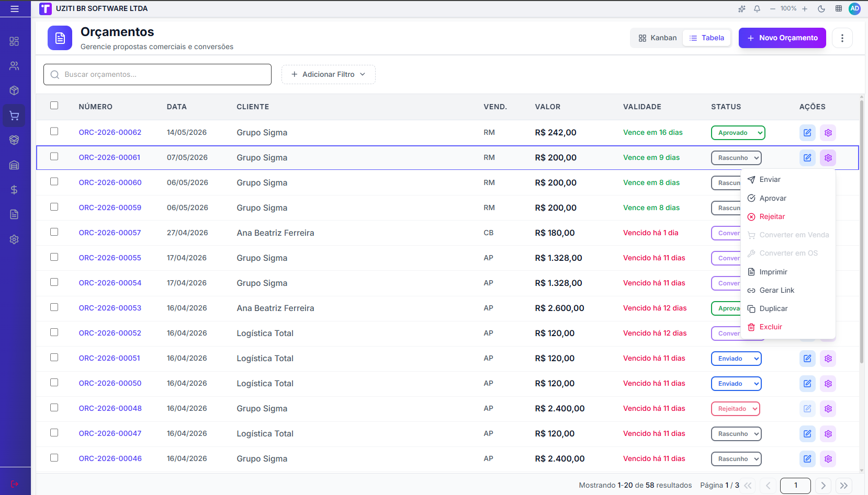Click the shopping cart sidebar icon
868x495 pixels.
[14, 116]
